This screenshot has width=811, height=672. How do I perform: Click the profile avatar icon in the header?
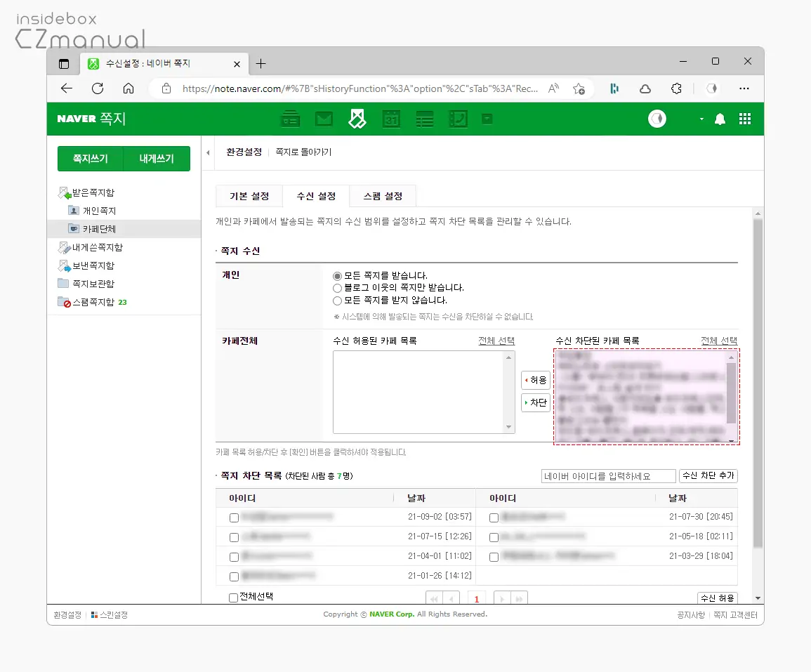coord(657,119)
